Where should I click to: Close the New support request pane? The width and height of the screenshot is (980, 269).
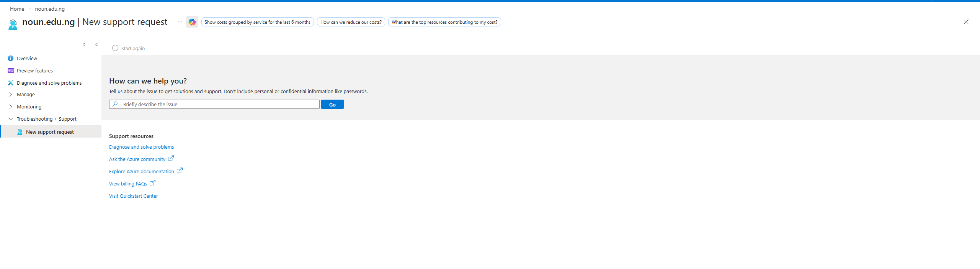966,22
